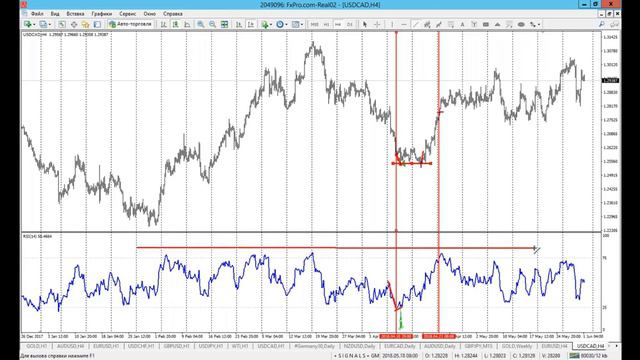Viewport: 640px width, 360px height.
Task: Select the Text tool (A icon)
Action: pos(462,24)
